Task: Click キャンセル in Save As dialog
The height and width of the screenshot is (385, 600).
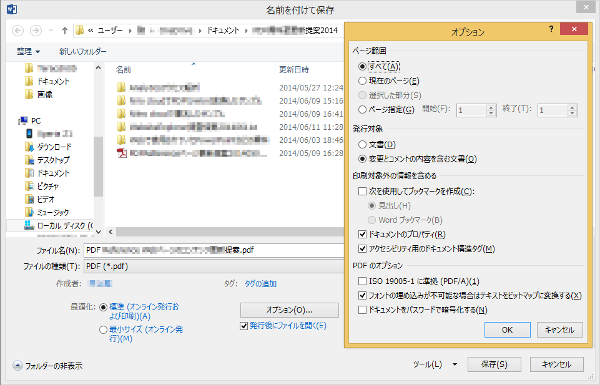Action: [x=557, y=364]
